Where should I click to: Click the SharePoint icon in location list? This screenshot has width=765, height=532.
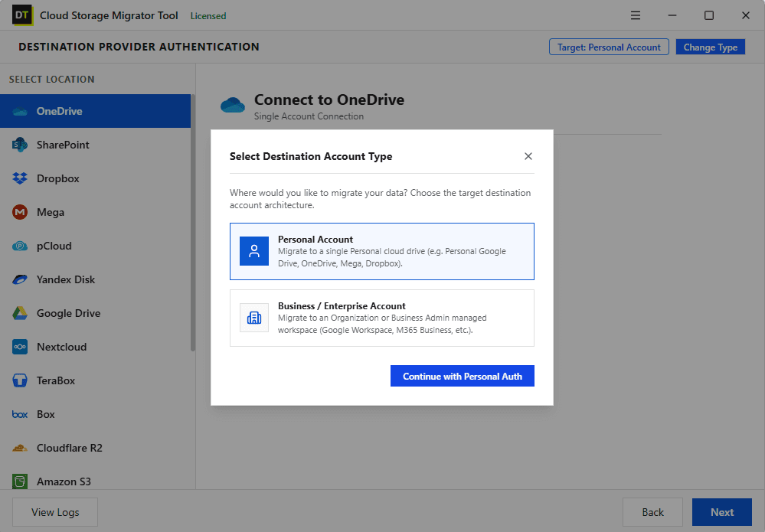tap(20, 145)
